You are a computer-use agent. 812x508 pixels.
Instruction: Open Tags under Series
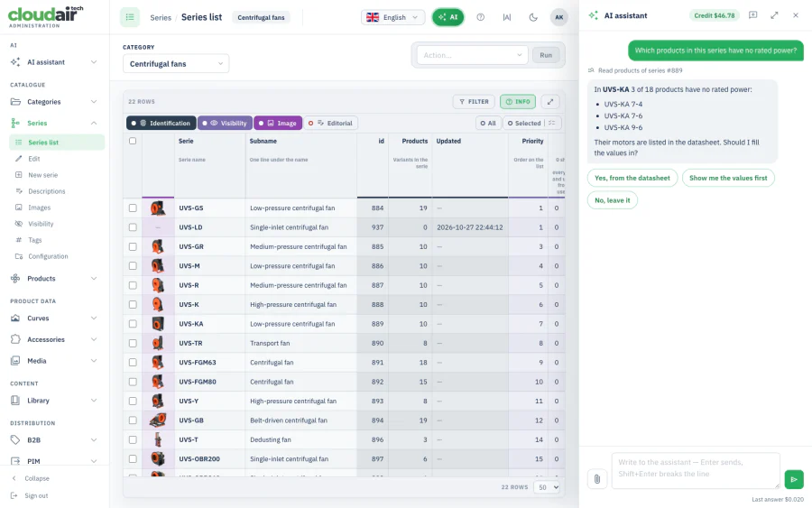[x=34, y=240]
